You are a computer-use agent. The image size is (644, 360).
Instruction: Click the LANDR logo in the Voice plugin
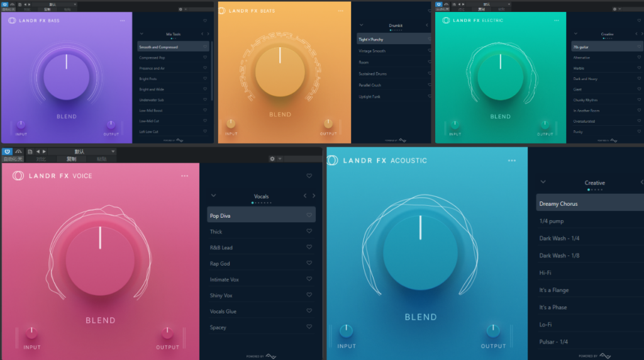[18, 176]
